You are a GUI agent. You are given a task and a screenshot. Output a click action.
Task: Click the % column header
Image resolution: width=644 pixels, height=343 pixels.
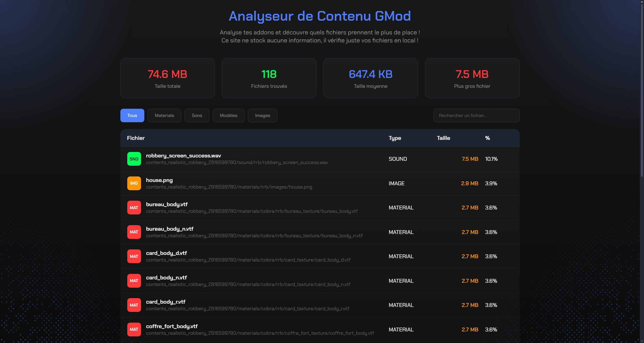(x=488, y=138)
